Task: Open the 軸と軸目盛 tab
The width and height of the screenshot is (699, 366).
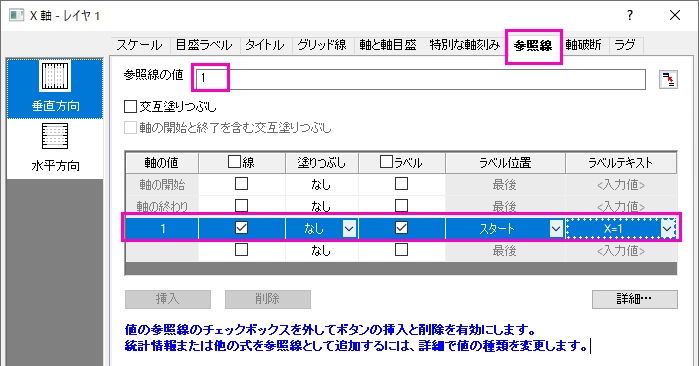Action: coord(388,45)
